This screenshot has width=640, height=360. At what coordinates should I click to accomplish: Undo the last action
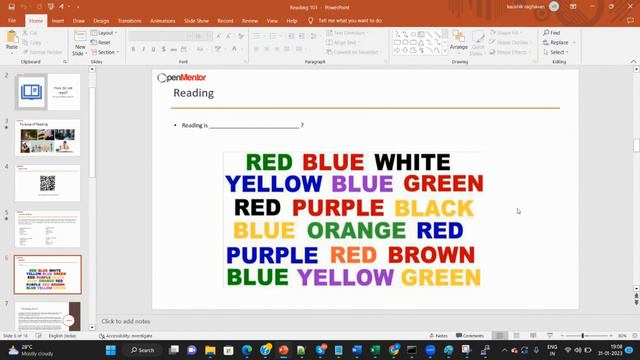(x=24, y=7)
